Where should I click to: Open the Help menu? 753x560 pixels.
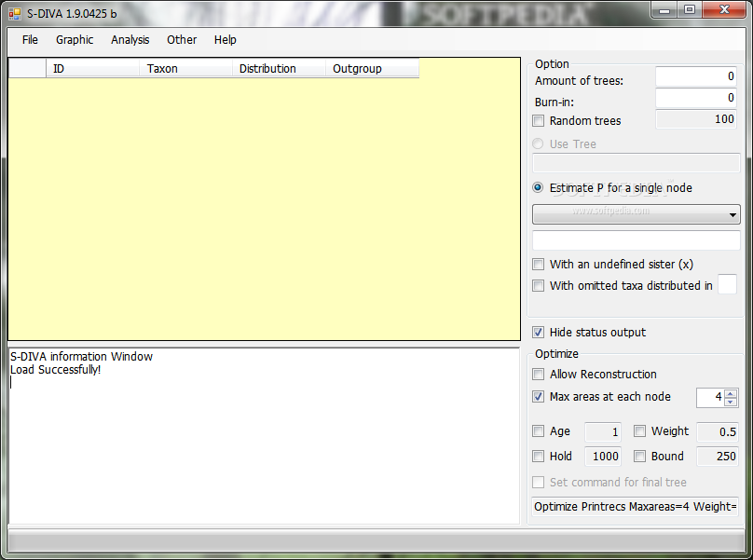(x=226, y=40)
